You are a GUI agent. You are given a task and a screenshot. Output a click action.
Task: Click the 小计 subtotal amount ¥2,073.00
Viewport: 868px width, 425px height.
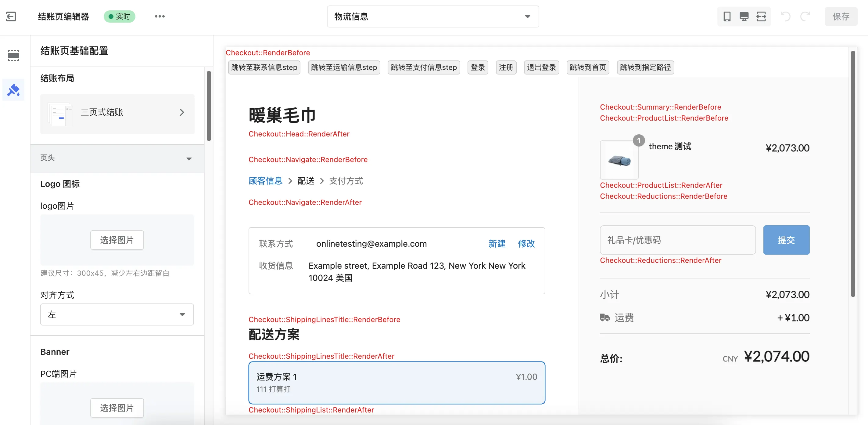tap(787, 294)
